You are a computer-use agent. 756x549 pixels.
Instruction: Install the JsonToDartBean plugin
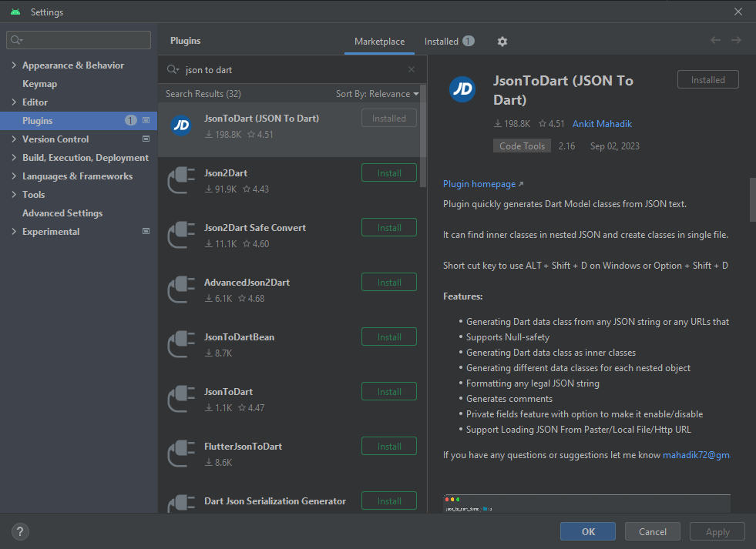click(x=389, y=337)
